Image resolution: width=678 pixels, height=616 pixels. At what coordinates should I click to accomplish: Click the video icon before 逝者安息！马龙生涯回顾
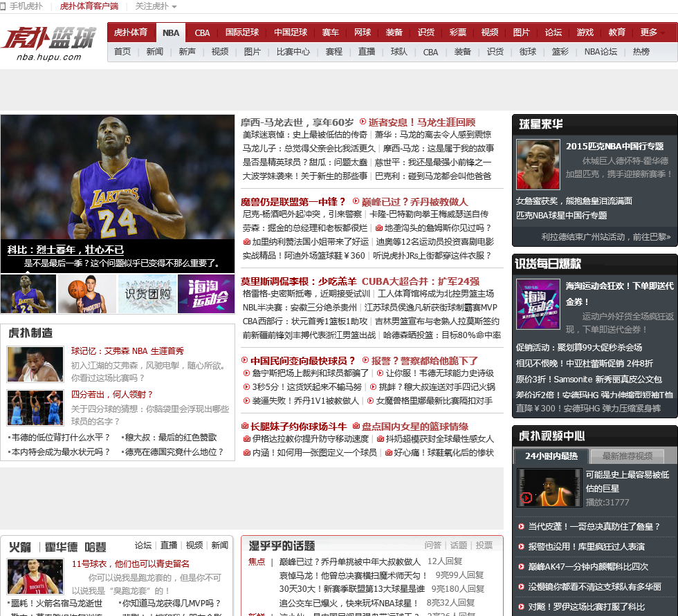(363, 122)
